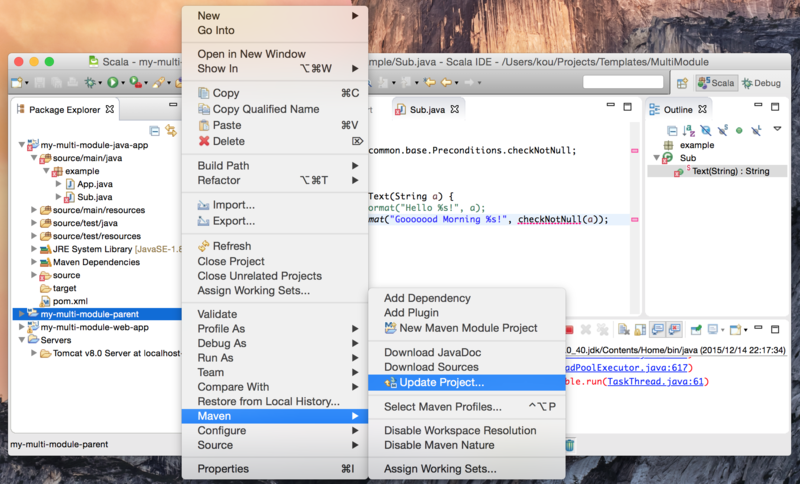
Task: Open the Run As submenu
Action: 274,358
